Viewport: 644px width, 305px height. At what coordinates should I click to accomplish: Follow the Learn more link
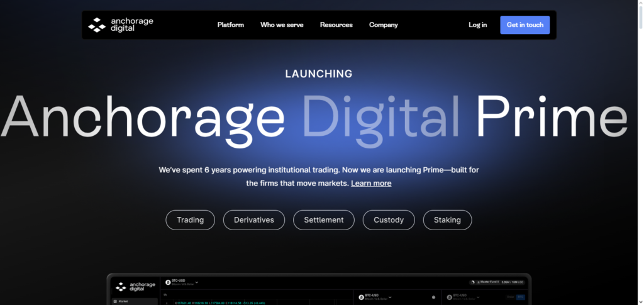tap(371, 183)
